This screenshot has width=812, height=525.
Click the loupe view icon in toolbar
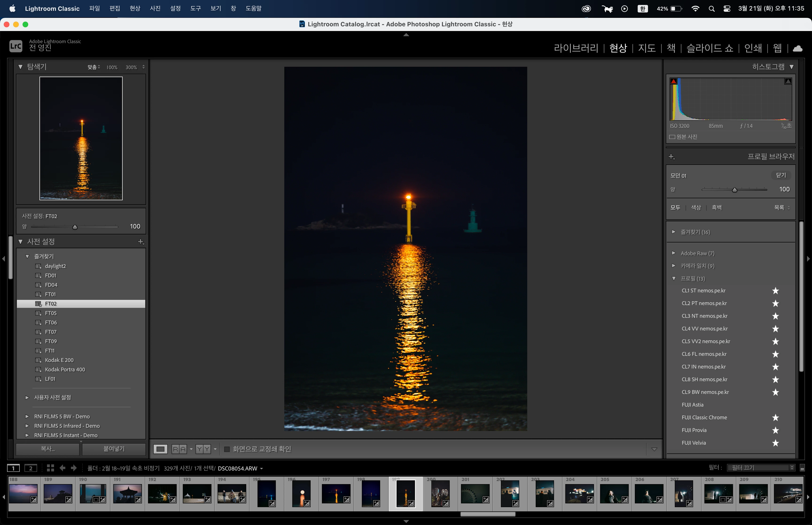coord(160,449)
